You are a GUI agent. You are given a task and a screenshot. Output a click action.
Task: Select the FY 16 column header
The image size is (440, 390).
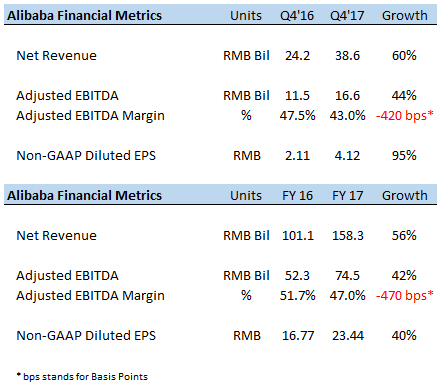coord(297,196)
